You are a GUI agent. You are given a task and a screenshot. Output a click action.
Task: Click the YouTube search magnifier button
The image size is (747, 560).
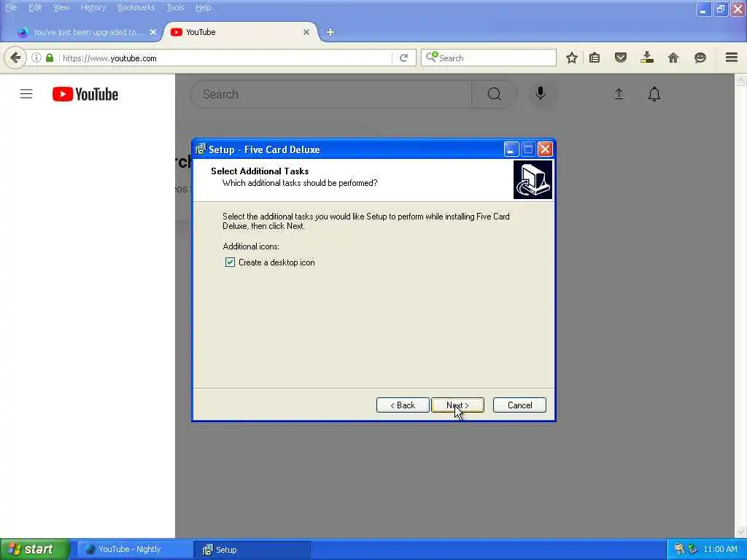point(494,94)
